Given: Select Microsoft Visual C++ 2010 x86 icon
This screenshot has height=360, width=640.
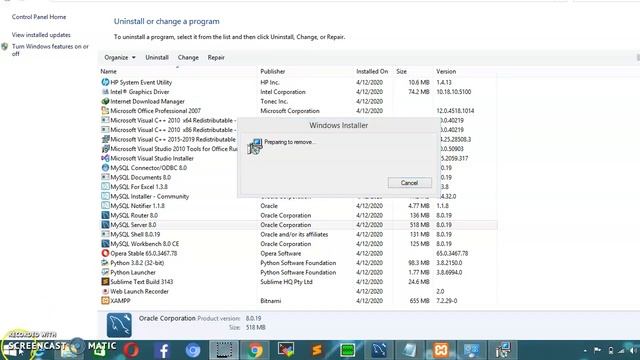Looking at the screenshot, I should click(x=105, y=130).
